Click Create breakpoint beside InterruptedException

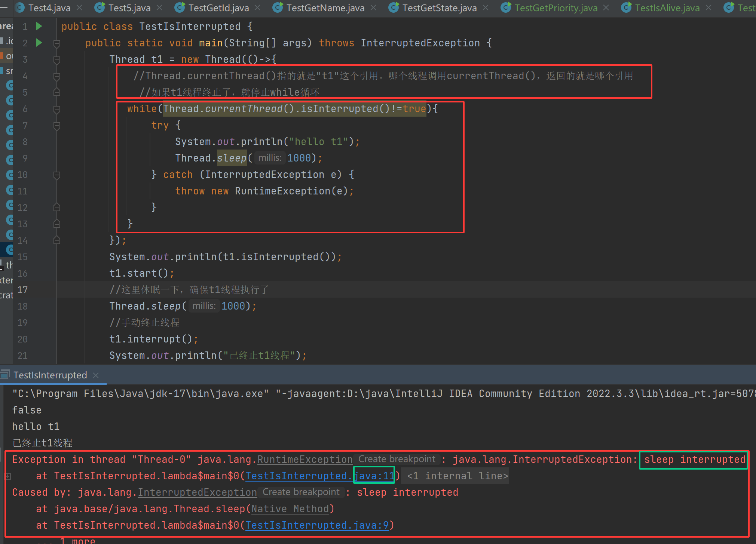coord(301,492)
